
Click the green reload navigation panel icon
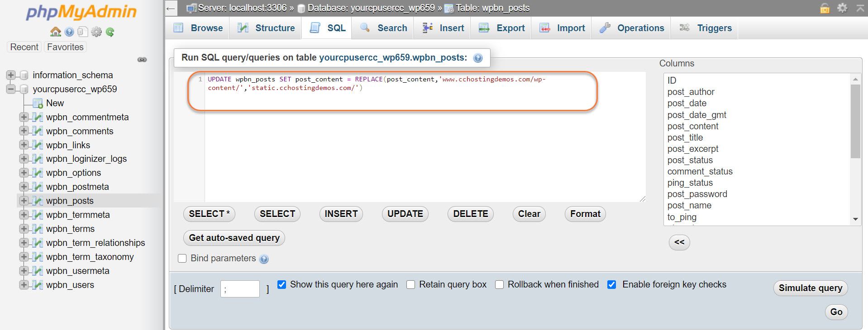pyautogui.click(x=110, y=32)
